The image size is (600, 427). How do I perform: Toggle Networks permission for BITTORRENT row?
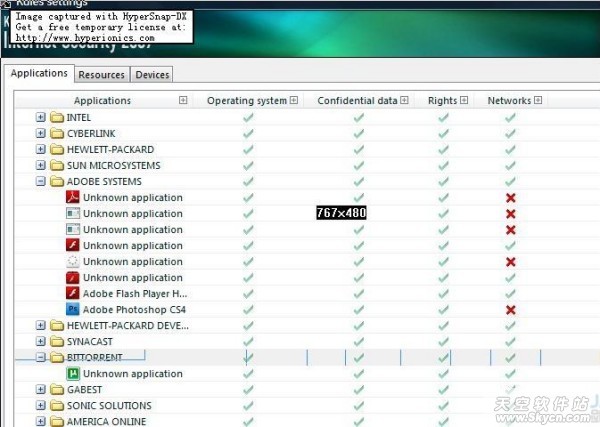(x=510, y=358)
